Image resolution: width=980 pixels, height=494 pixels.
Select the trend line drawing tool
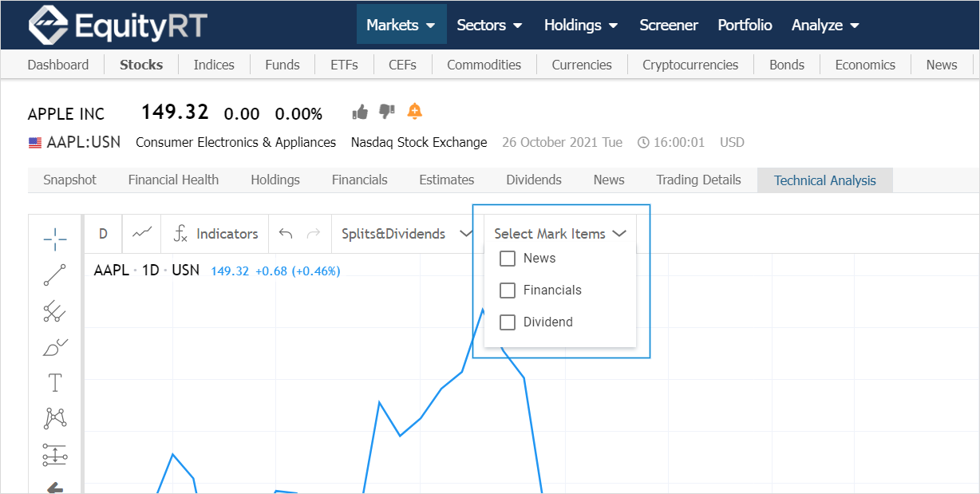click(55, 275)
